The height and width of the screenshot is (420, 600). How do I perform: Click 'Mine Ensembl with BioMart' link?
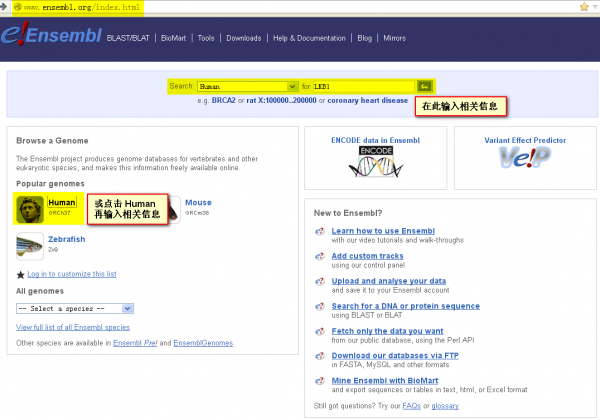pos(385,381)
